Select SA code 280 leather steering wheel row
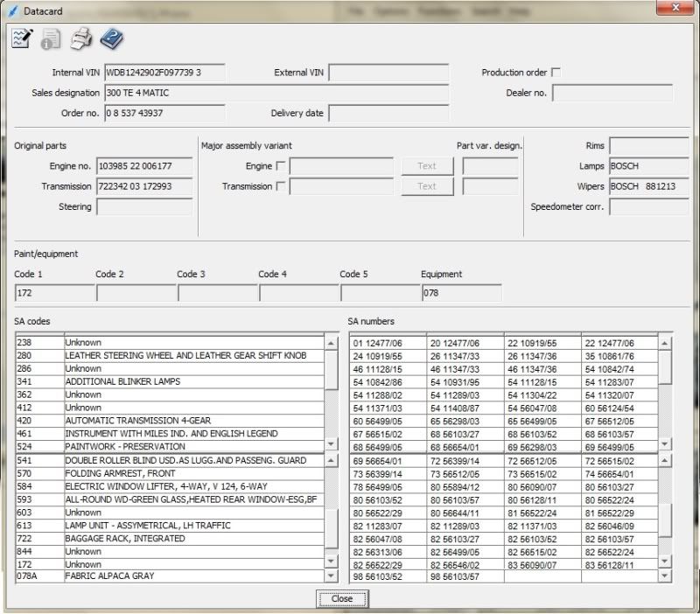This screenshot has height=614, width=700. (x=170, y=356)
